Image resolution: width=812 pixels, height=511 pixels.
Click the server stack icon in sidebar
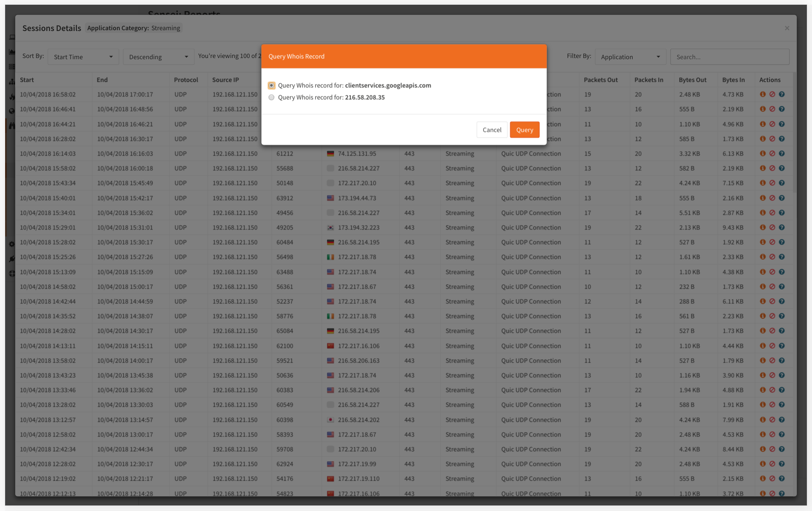pyautogui.click(x=12, y=67)
